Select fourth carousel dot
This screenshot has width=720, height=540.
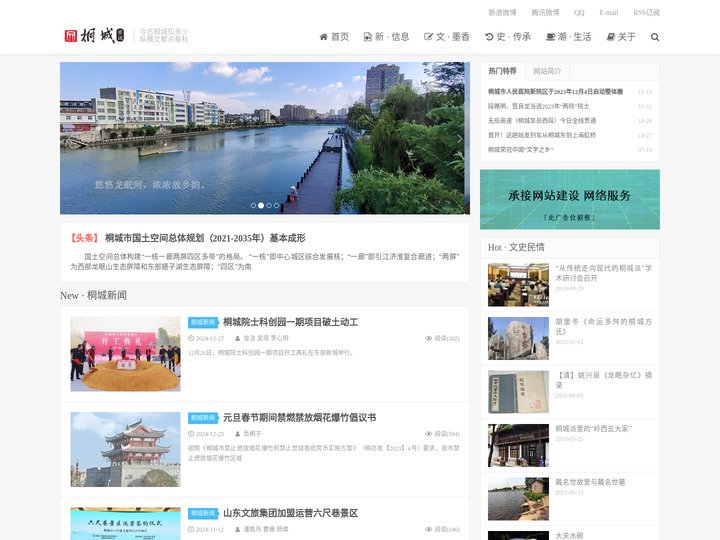[x=276, y=205]
